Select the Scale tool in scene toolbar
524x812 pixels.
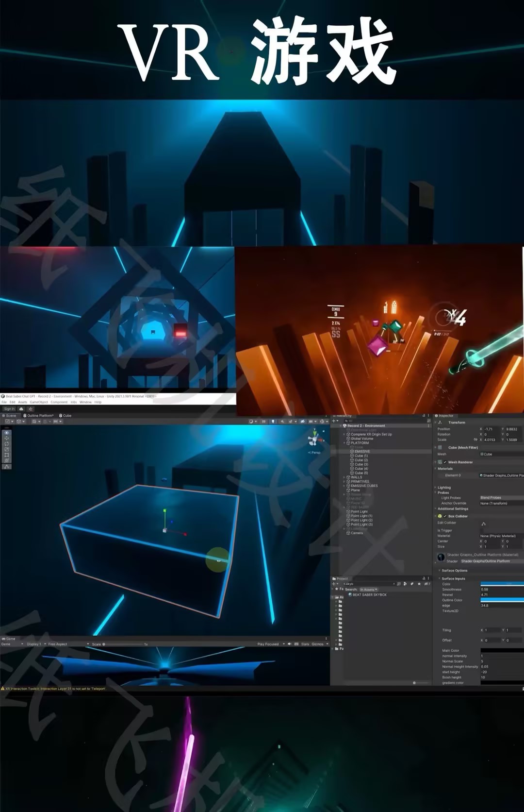coord(7,450)
